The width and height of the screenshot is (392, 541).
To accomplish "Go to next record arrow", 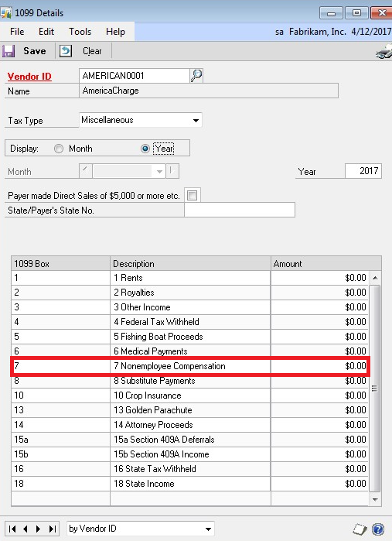I will point(38,529).
